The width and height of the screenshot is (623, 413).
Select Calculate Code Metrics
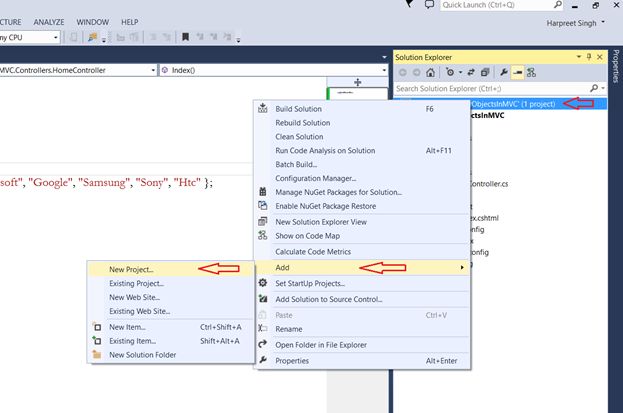pyautogui.click(x=362, y=252)
